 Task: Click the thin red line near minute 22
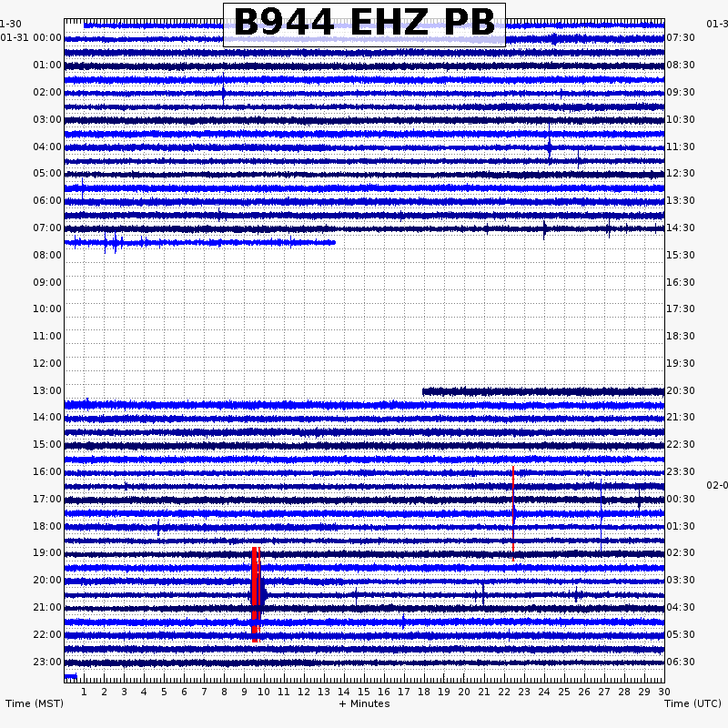[x=513, y=513]
